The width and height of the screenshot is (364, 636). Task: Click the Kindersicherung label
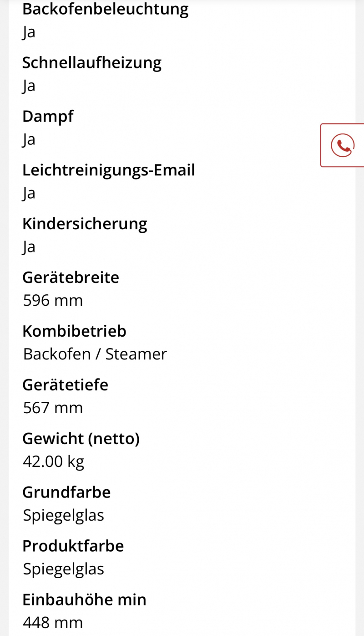[85, 224]
